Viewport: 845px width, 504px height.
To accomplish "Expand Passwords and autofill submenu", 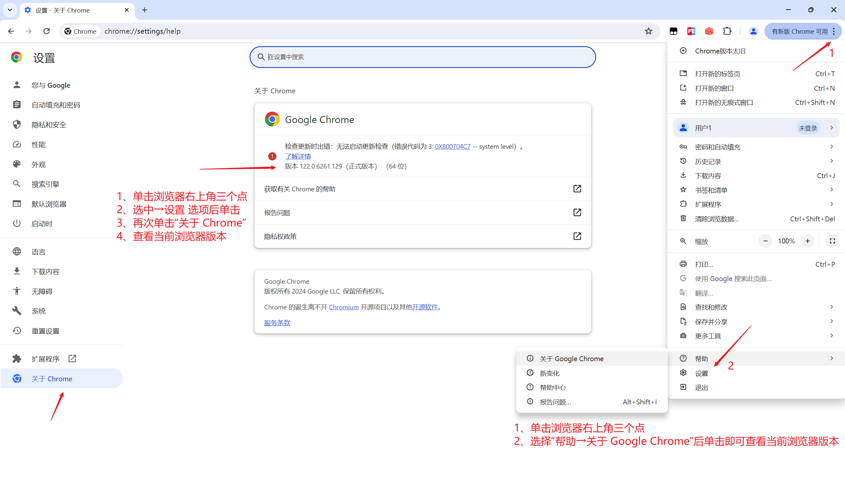I will 756,147.
